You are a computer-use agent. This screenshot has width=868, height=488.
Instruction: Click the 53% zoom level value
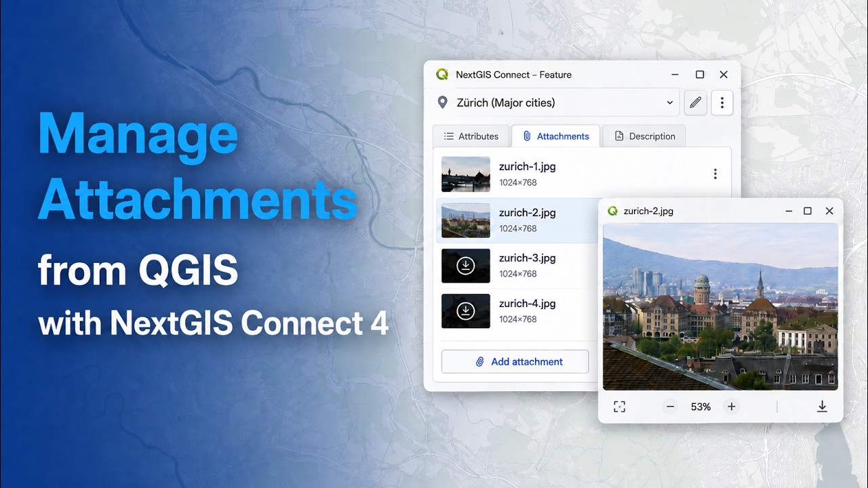[x=701, y=407]
